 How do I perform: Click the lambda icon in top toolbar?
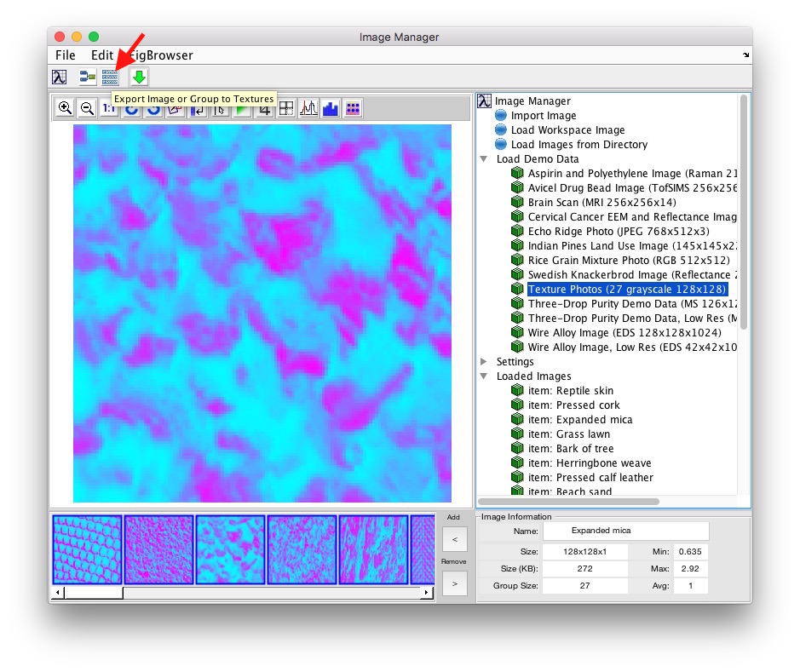point(60,78)
